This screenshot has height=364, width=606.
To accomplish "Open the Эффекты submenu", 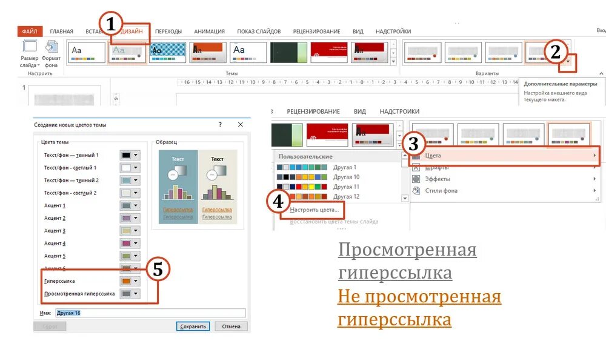I will click(x=504, y=179).
